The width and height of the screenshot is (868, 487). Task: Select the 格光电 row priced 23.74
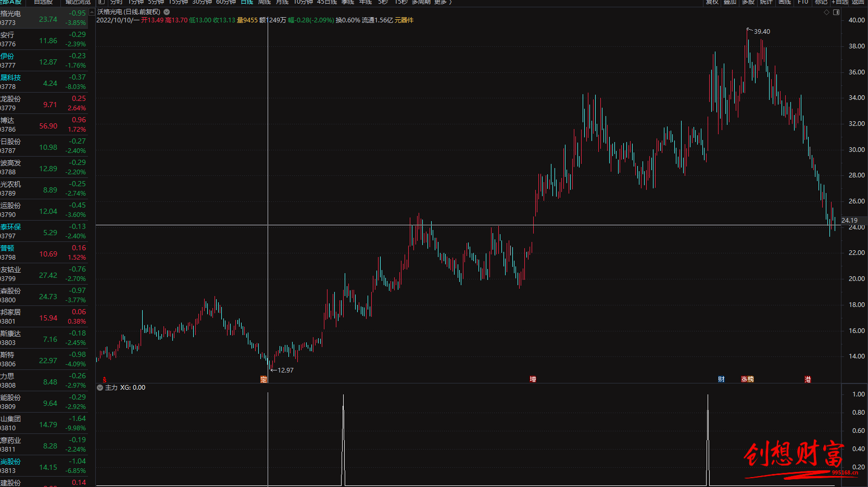point(44,18)
